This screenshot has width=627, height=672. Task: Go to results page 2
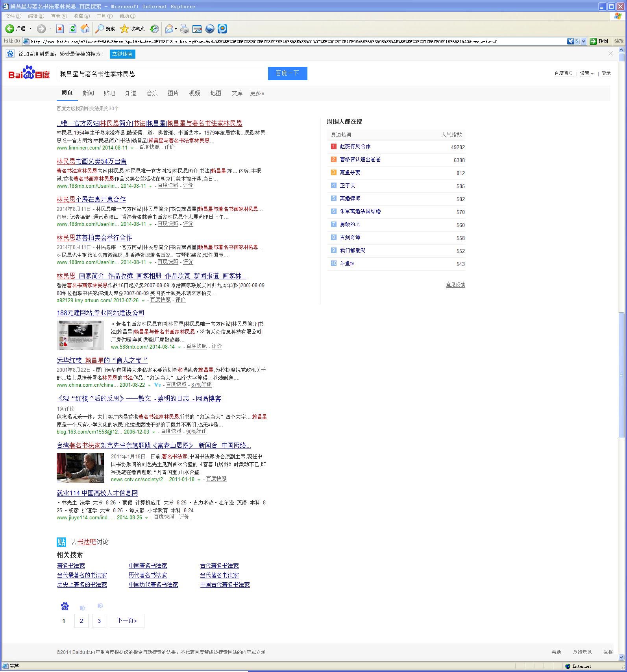(81, 620)
